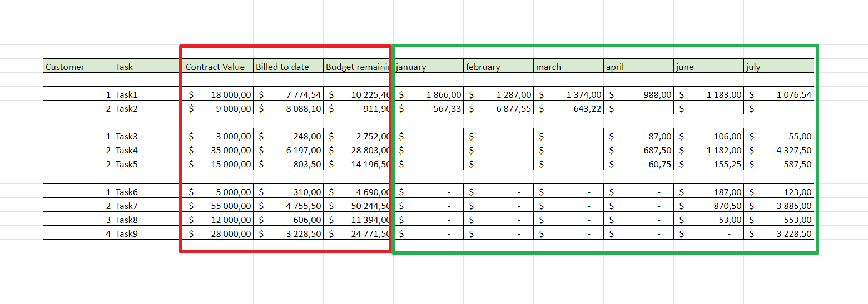Click the june column header
This screenshot has height=304, width=868.
(709, 66)
